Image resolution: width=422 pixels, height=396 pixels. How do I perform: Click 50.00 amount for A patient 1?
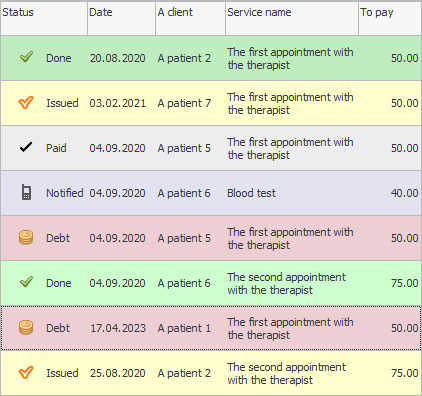[405, 328]
